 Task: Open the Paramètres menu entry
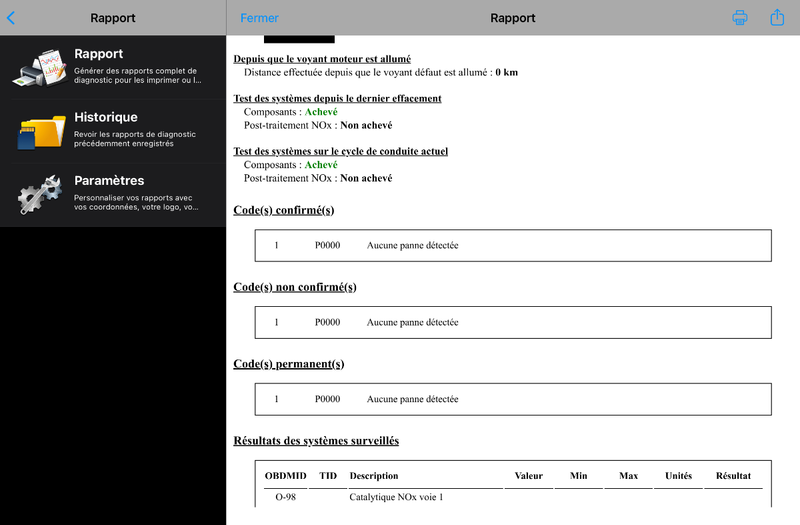tap(113, 194)
